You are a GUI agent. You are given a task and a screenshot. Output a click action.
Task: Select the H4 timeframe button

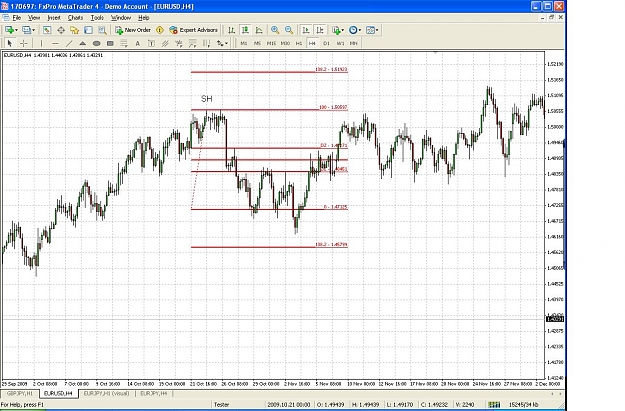(x=312, y=43)
